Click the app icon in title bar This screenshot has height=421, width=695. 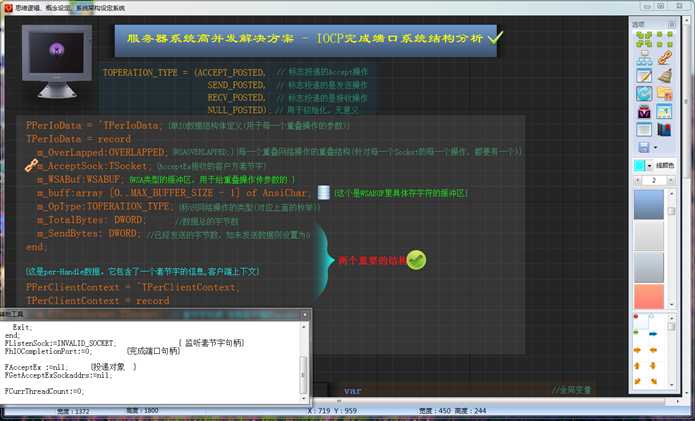(x=8, y=8)
